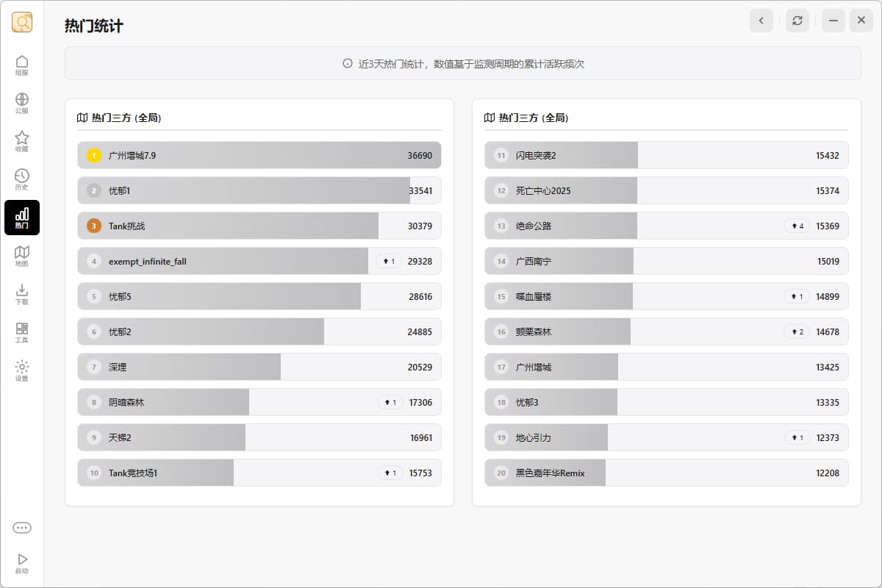Select the 黑色嘉年华Remix row

[667, 473]
